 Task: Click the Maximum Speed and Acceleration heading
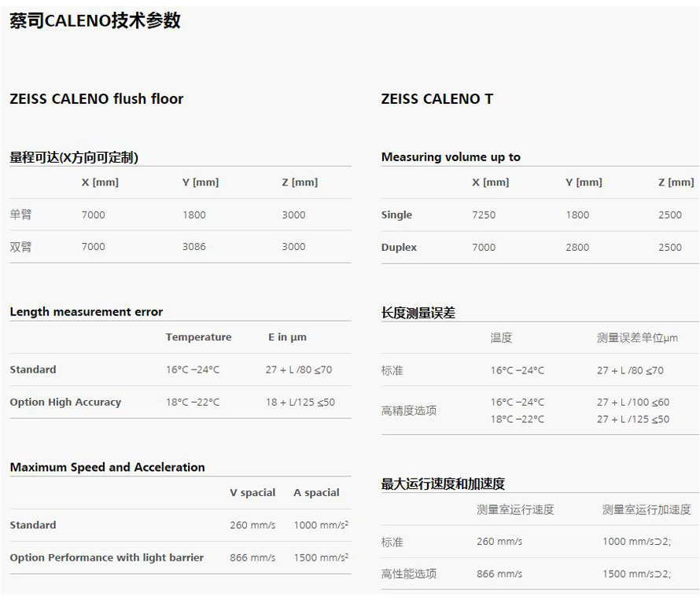pos(107,467)
